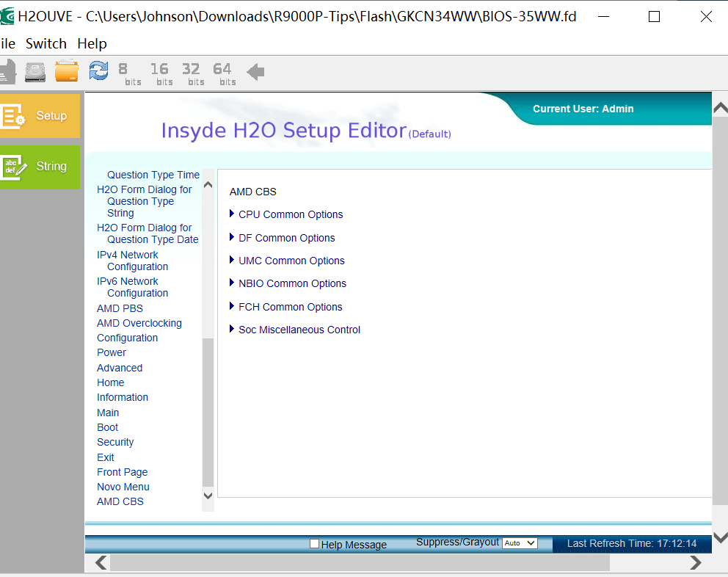Select Security in form list
Image resolution: width=728 pixels, height=577 pixels.
115,442
